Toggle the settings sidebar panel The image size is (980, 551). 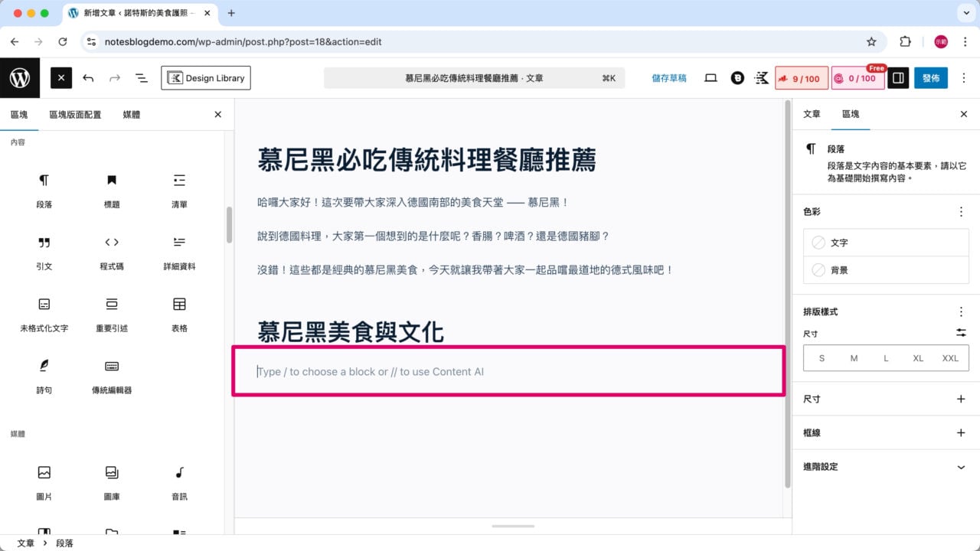coord(897,77)
